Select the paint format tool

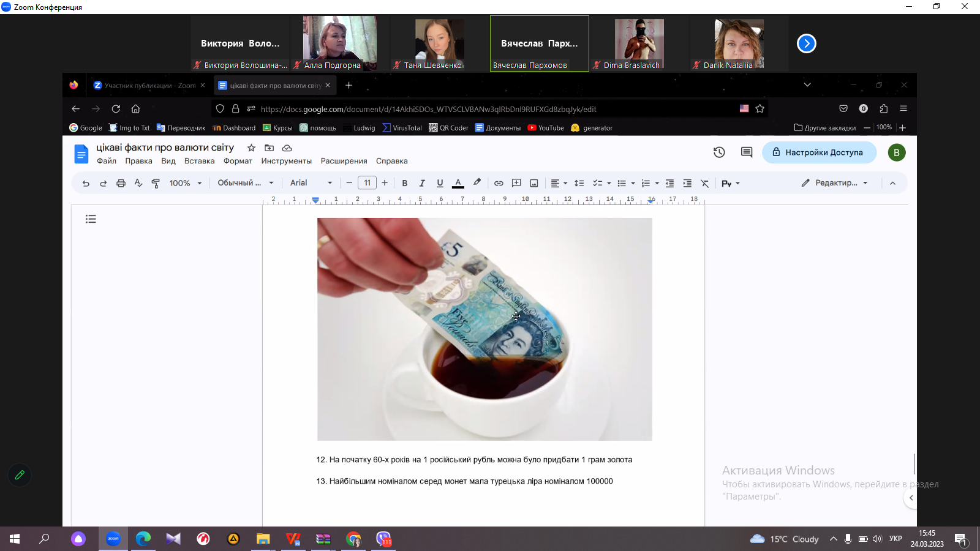click(x=156, y=183)
